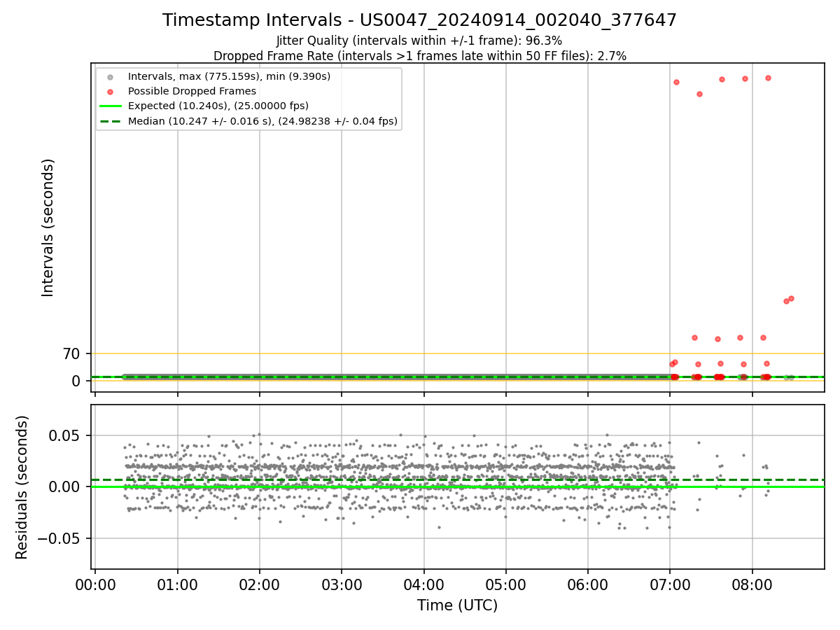
Task: Click the '03:00' time tick label
Action: click(342, 584)
